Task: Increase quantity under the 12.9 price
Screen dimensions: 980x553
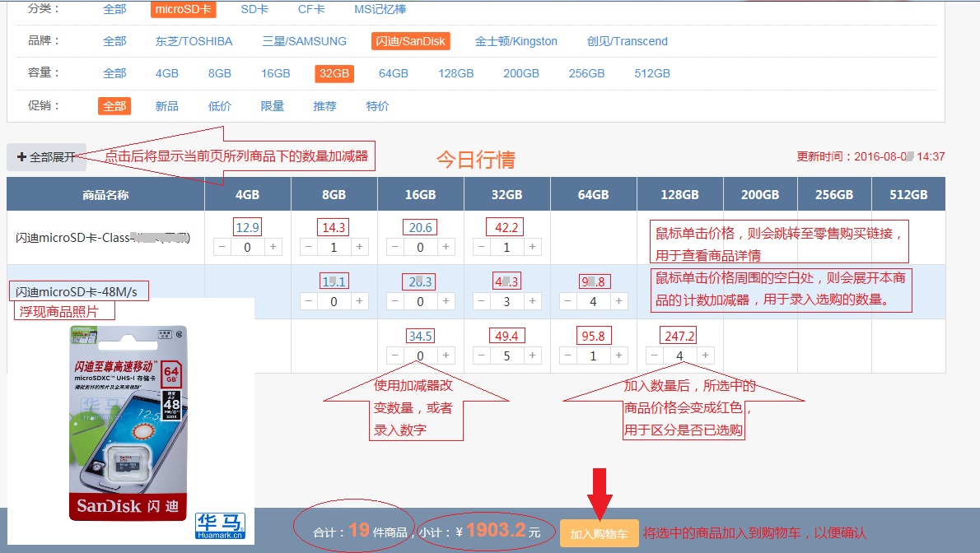Action: (273, 247)
